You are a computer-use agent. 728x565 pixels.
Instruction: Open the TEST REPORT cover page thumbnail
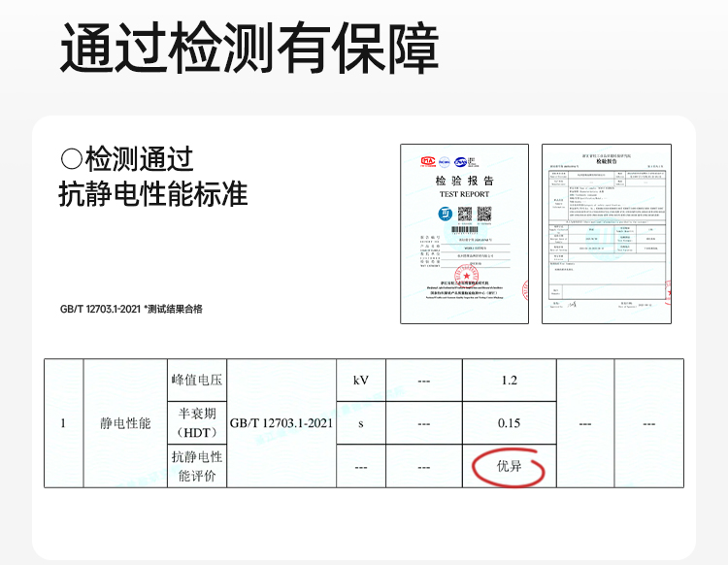tap(464, 234)
